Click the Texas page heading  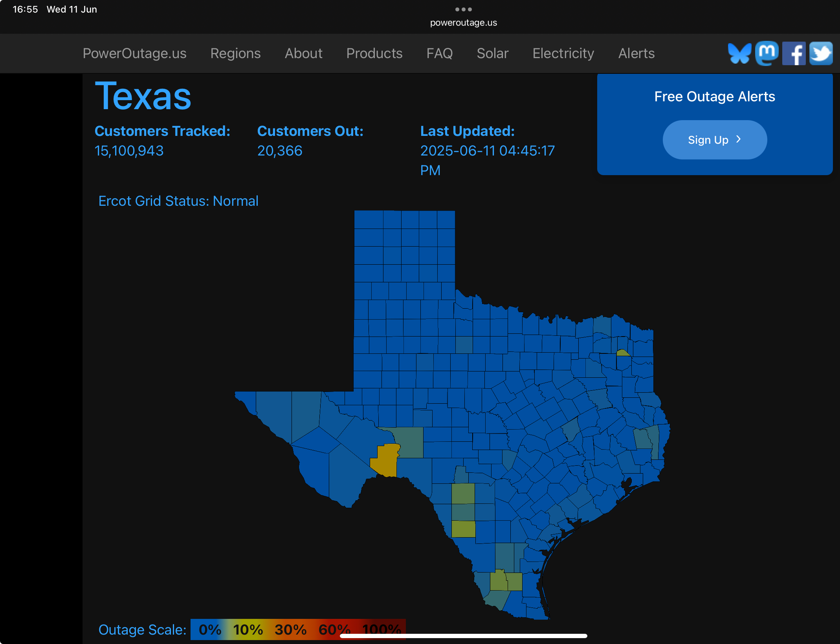point(143,96)
